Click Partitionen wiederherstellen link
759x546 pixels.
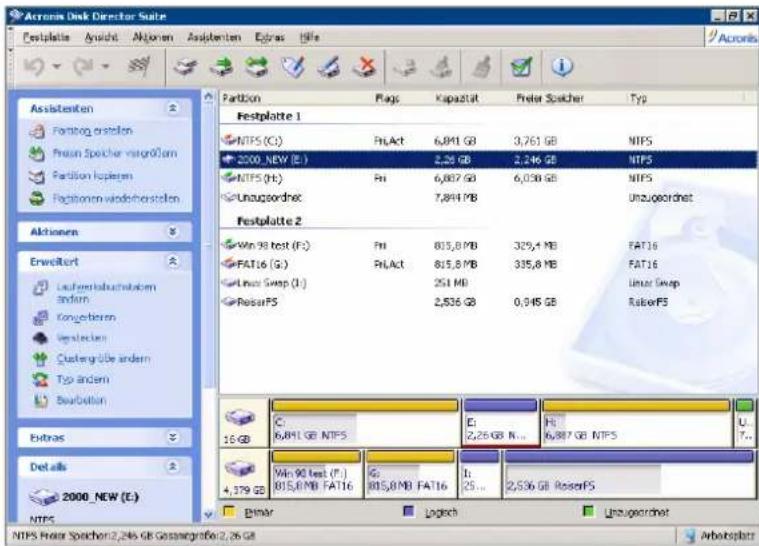(116, 198)
